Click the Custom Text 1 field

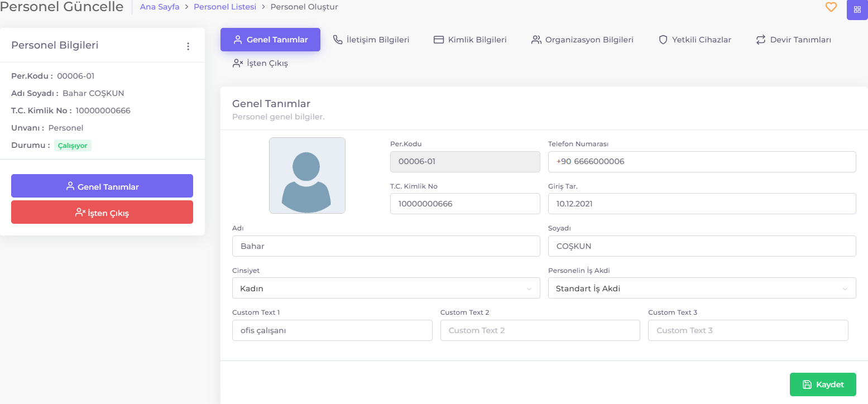click(x=332, y=330)
